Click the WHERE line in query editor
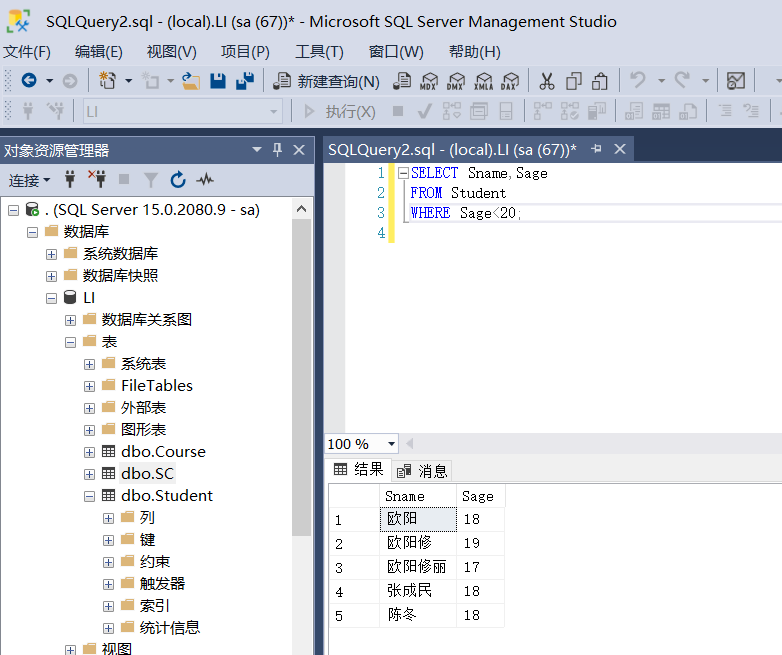The image size is (782, 655). 466,213
